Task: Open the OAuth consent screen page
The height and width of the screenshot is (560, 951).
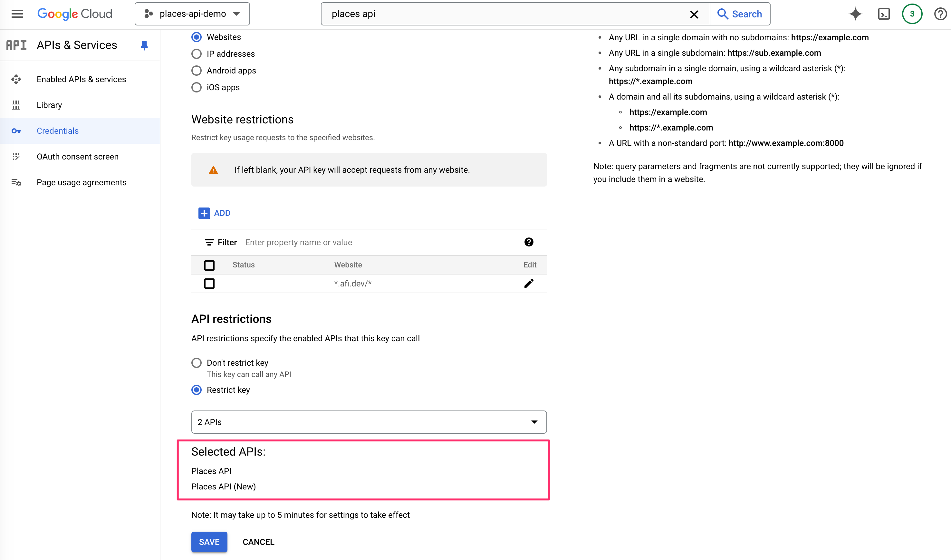Action: point(77,157)
